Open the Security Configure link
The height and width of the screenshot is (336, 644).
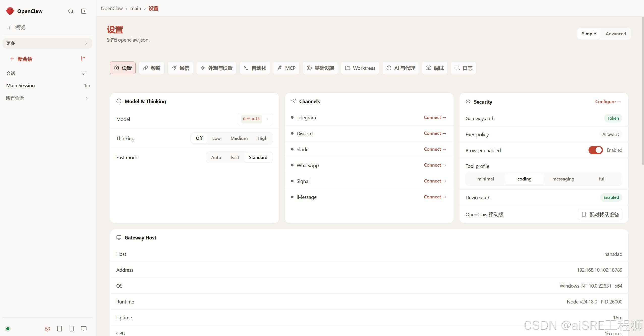[x=608, y=102]
